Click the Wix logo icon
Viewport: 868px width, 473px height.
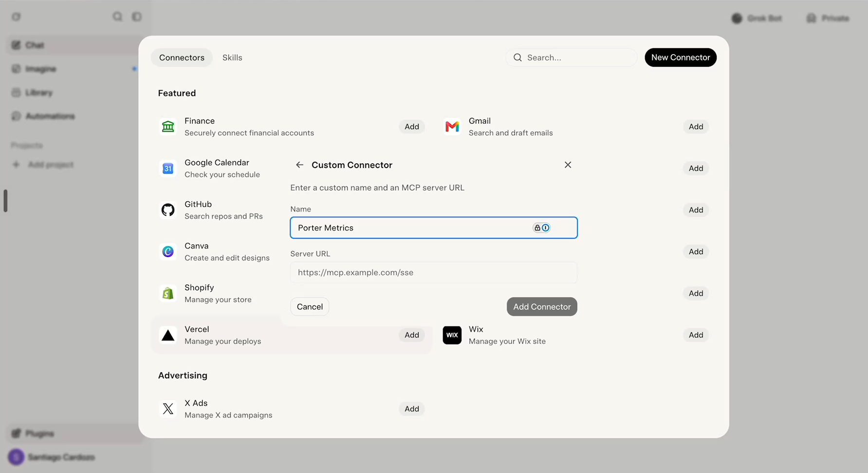tap(452, 335)
